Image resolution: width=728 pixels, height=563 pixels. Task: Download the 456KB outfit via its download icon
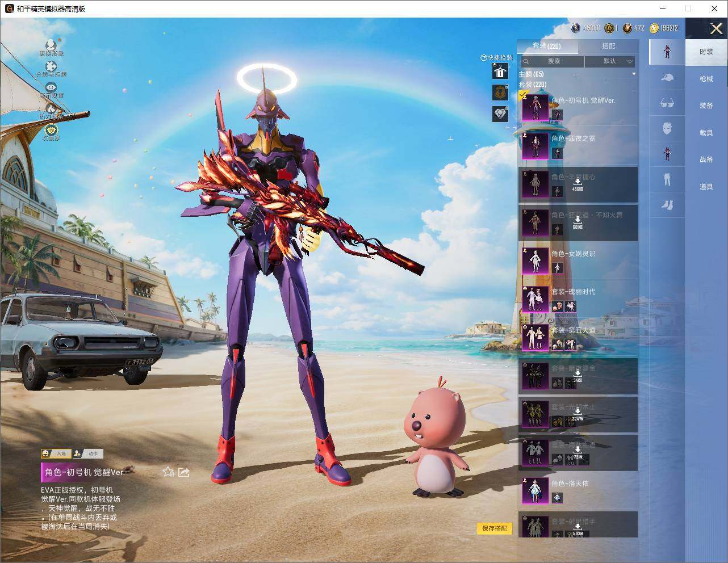[578, 181]
